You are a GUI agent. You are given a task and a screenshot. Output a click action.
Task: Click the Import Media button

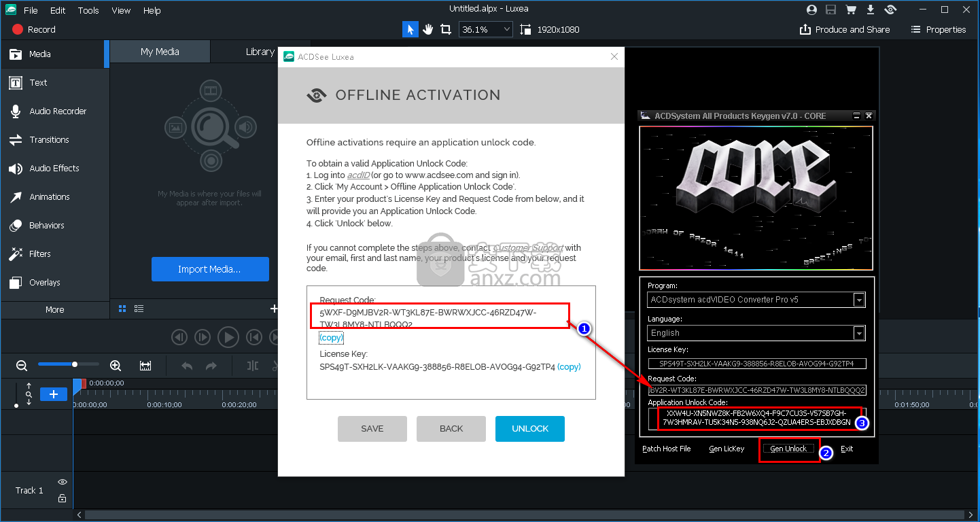[x=210, y=269]
